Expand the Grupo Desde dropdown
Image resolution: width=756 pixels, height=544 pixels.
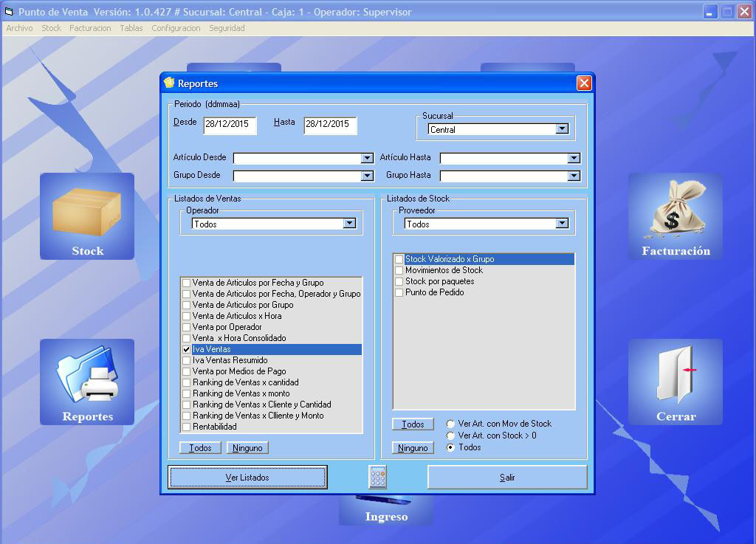tap(367, 176)
